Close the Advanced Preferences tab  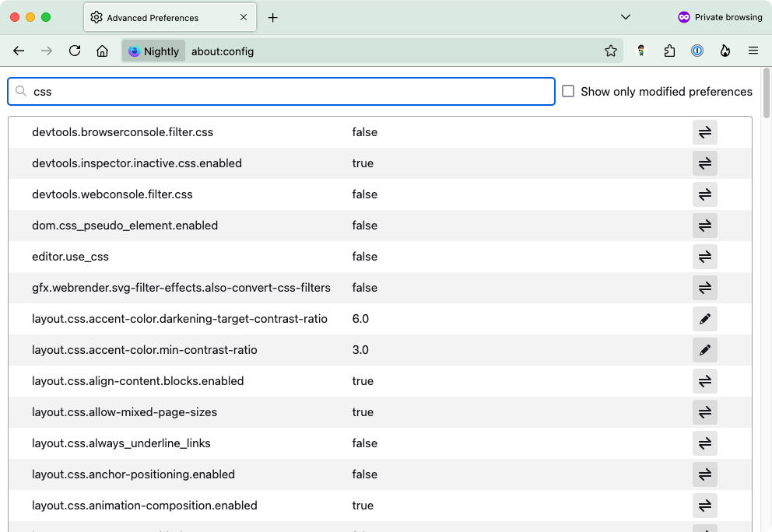(244, 17)
